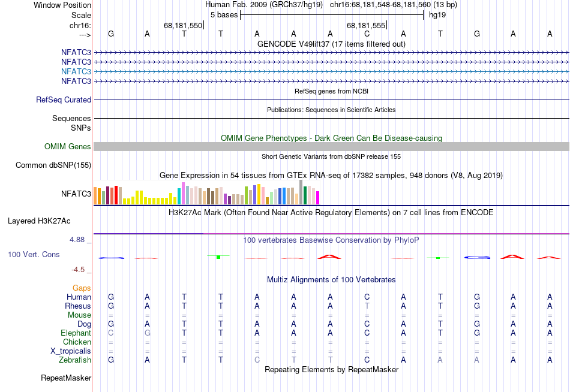Click Common dbSNP(155) track label
Viewport: 570px width, 392px height.
tap(53, 165)
